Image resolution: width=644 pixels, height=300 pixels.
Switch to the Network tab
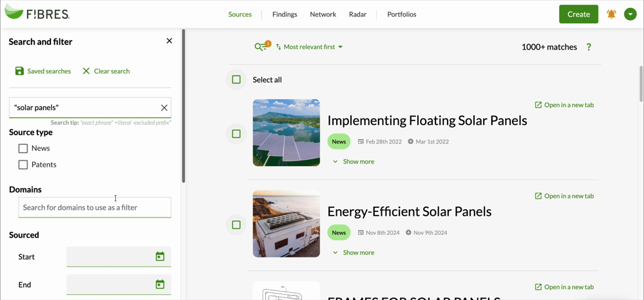[x=323, y=14]
